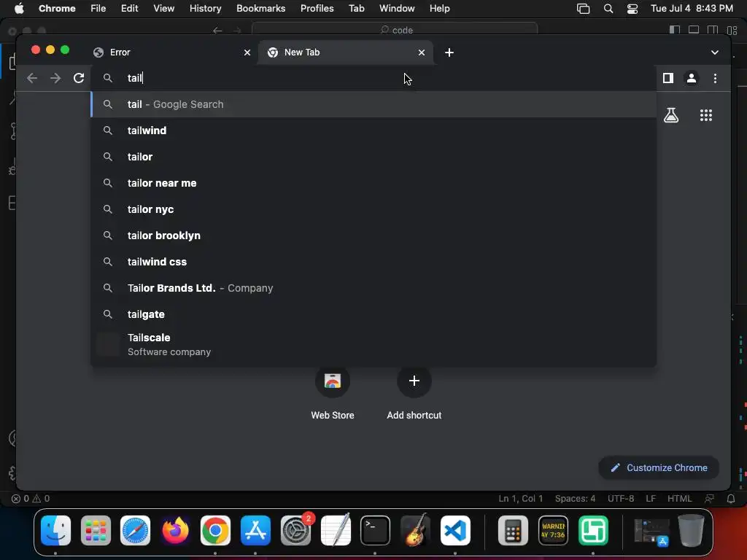The height and width of the screenshot is (560, 747).
Task: Open a new tab with the plus button
Action: tap(449, 52)
